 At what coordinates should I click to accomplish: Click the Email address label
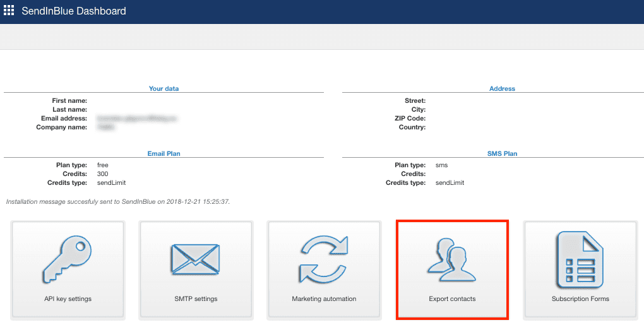click(x=64, y=118)
